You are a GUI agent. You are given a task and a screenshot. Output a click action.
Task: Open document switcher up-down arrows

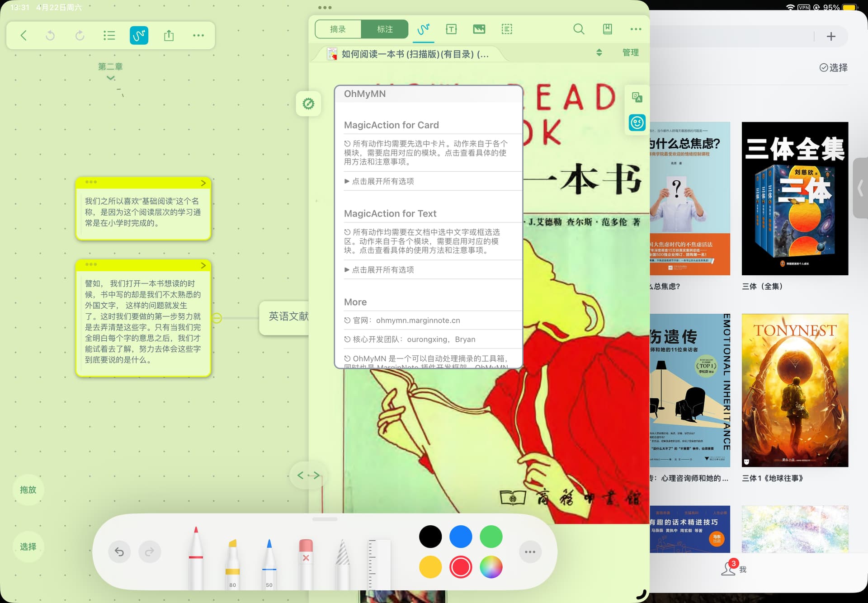point(599,52)
